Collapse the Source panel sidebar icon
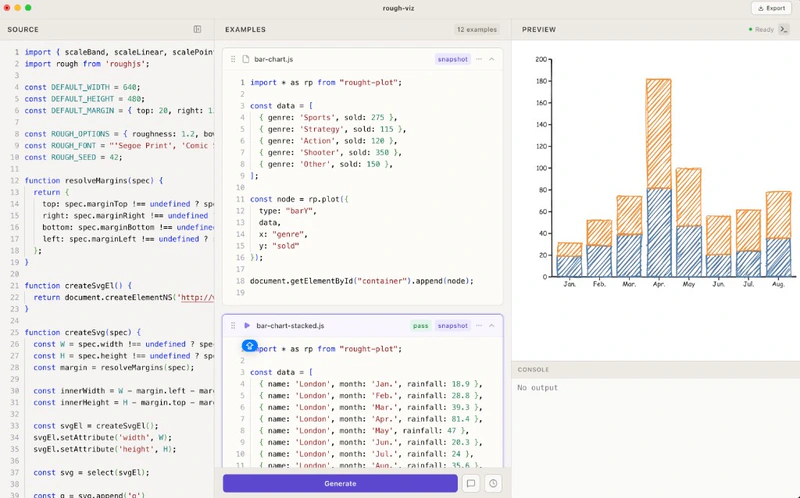The height and width of the screenshot is (498, 800). point(197,30)
